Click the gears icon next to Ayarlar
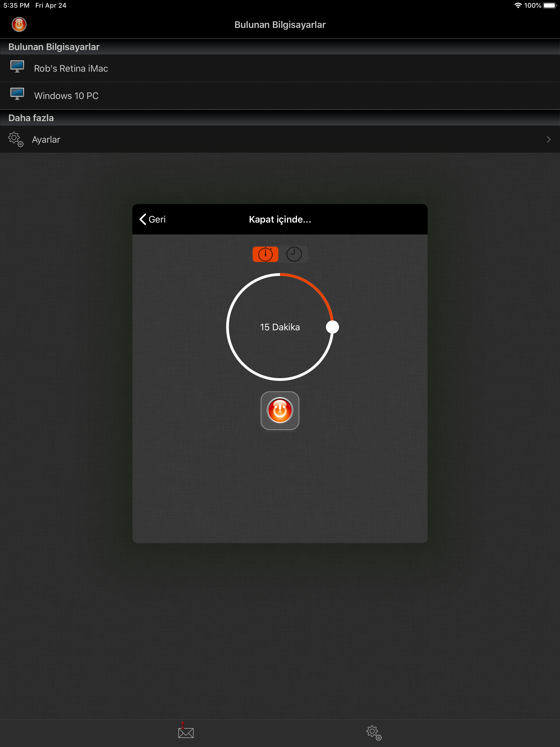Viewport: 560px width, 747px height. click(16, 139)
